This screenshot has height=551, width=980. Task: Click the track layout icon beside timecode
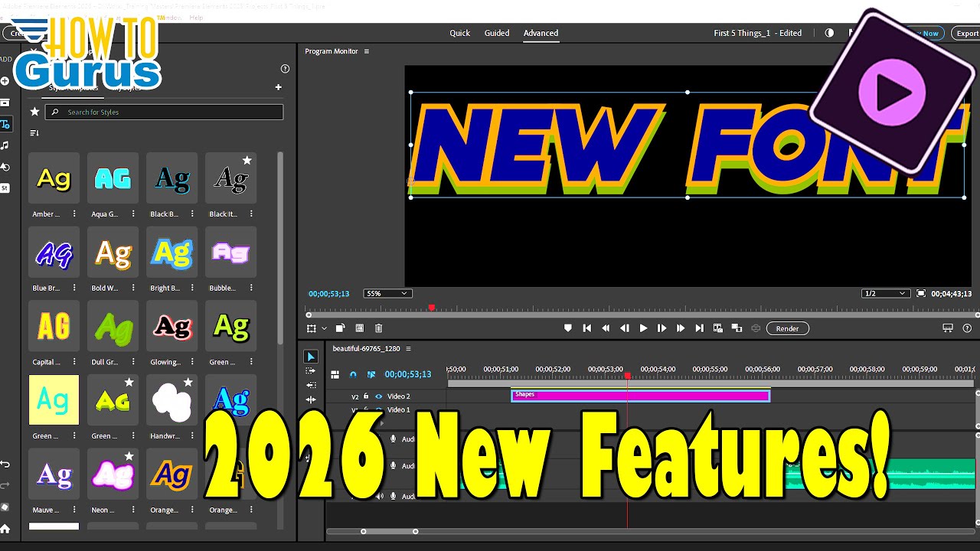(335, 375)
